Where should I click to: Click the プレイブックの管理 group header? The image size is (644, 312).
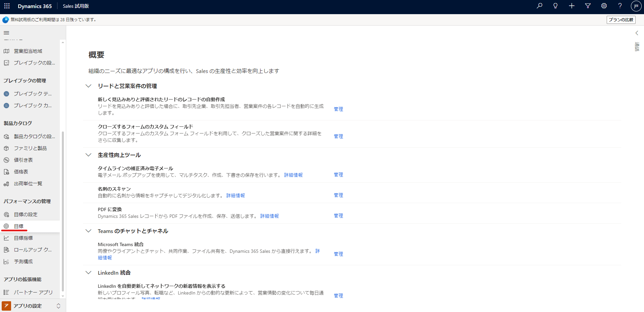point(25,81)
